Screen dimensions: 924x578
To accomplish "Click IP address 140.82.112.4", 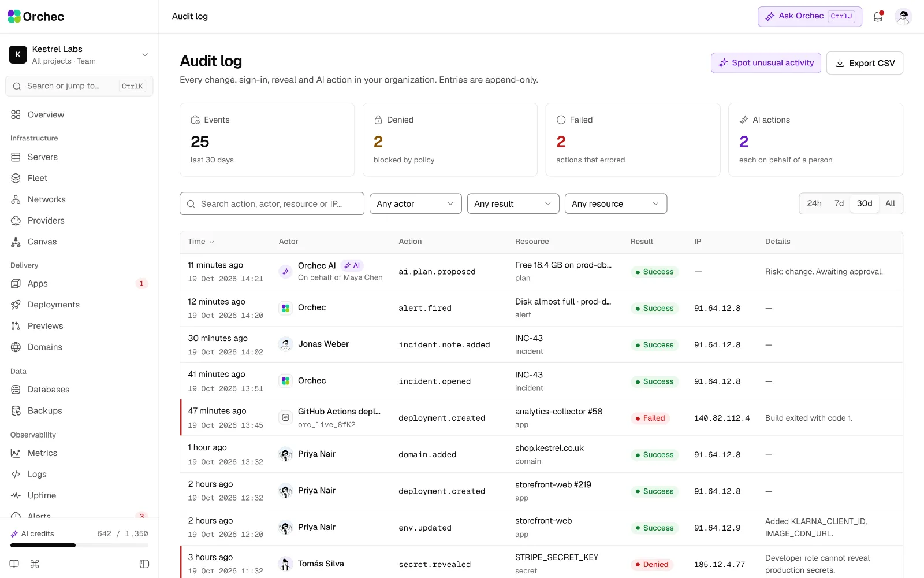I will point(722,418).
